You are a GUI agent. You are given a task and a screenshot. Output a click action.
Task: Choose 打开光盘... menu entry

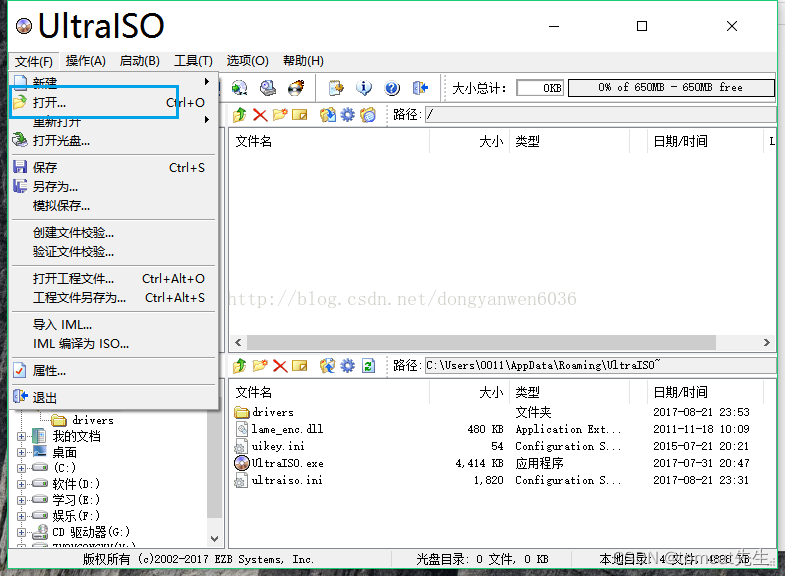pyautogui.click(x=114, y=141)
